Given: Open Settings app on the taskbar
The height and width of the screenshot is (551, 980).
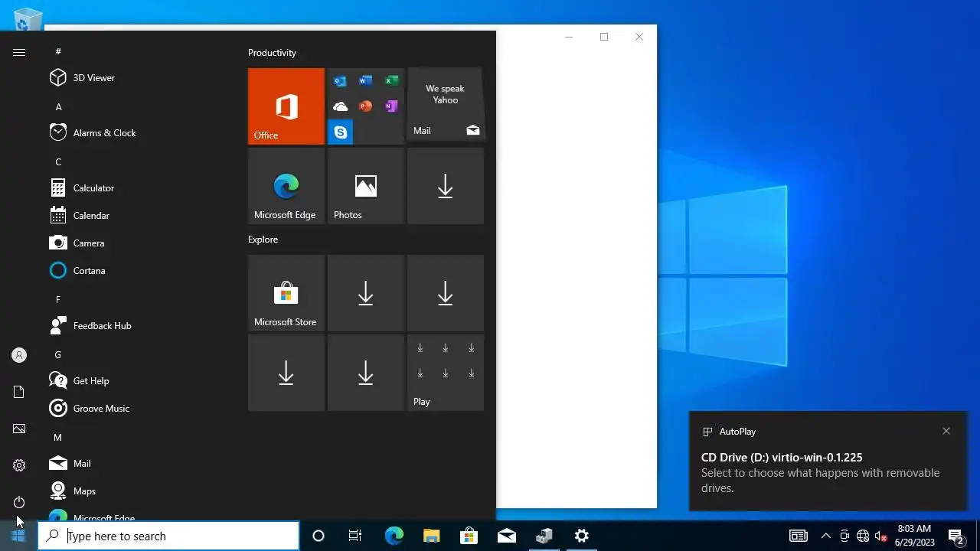Looking at the screenshot, I should coord(582,536).
